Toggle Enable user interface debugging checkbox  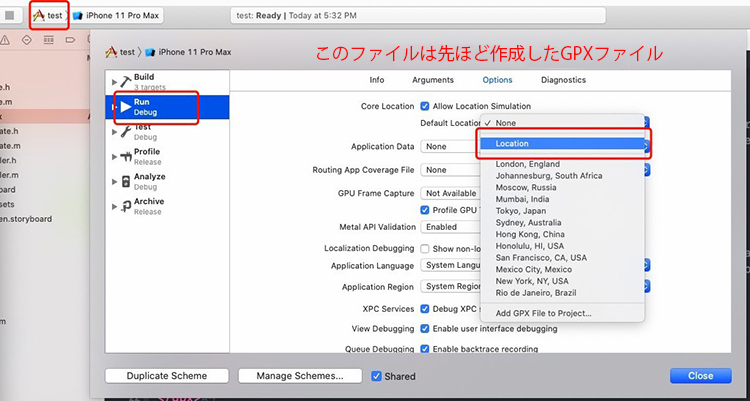(424, 329)
